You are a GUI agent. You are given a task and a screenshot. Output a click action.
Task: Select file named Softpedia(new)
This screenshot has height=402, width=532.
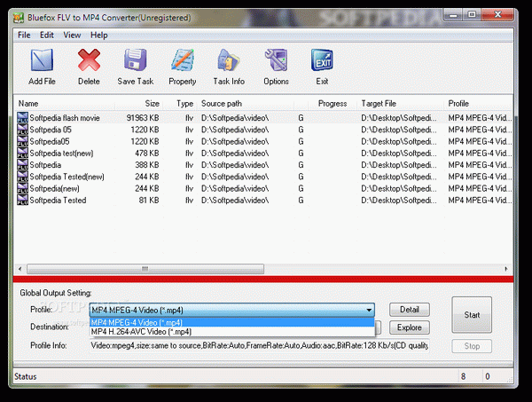[55, 188]
